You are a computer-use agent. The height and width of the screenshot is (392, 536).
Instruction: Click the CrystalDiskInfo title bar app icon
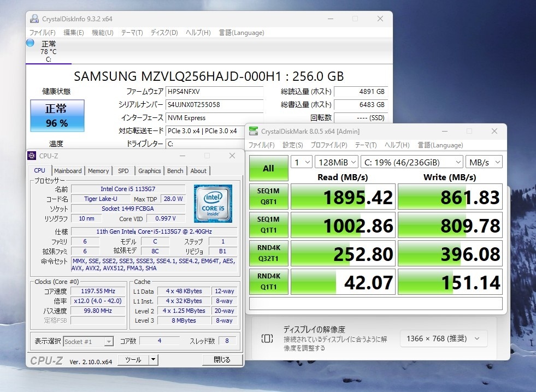coord(33,19)
